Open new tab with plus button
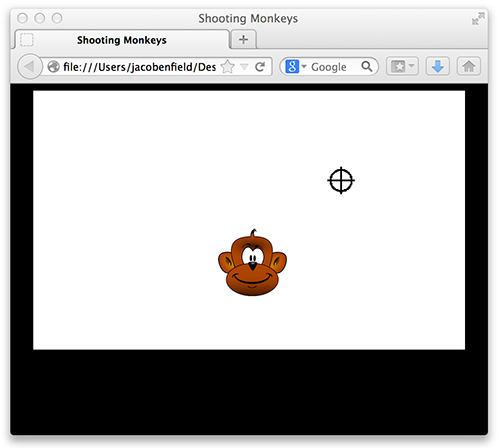The image size is (500, 448). (244, 39)
